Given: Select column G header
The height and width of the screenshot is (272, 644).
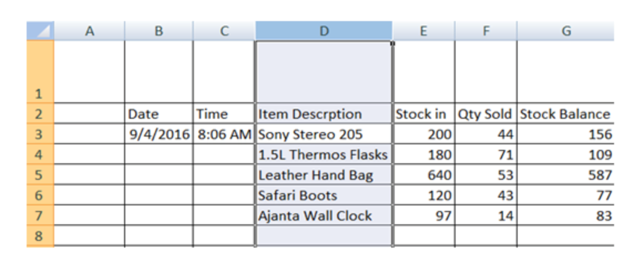Looking at the screenshot, I should pos(565,31).
